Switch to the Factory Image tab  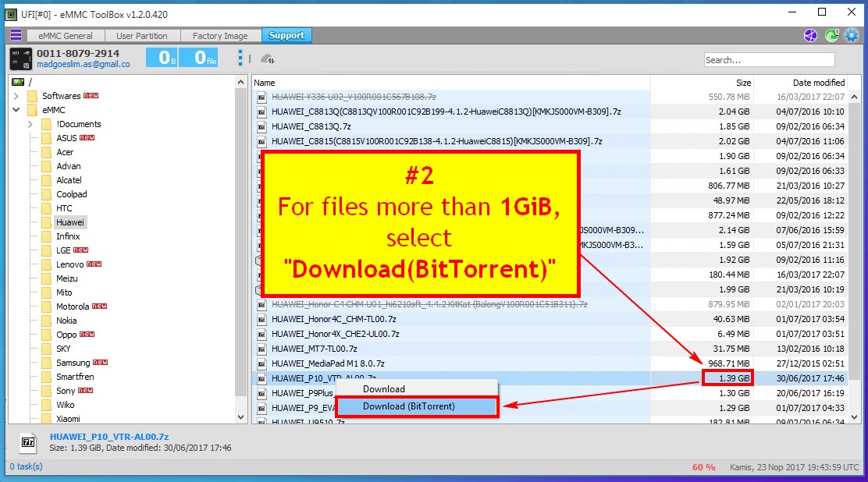pyautogui.click(x=220, y=35)
